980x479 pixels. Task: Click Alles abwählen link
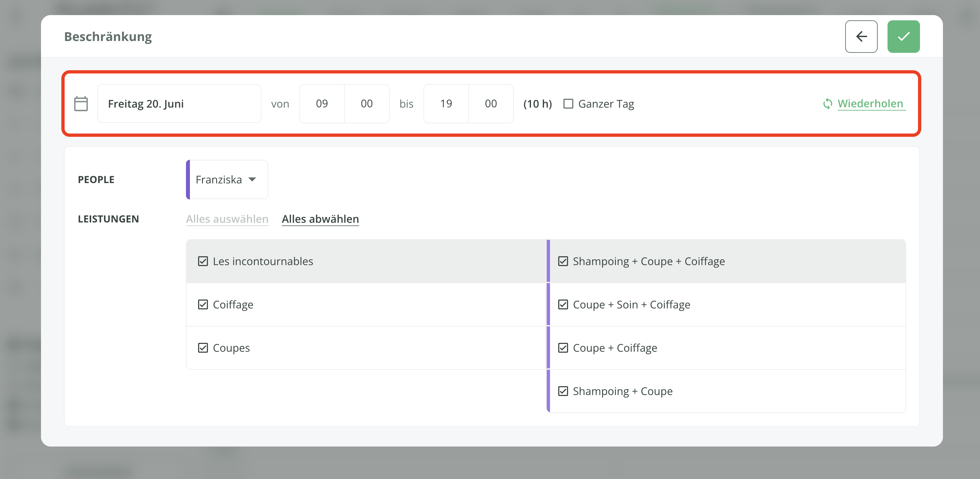click(320, 219)
